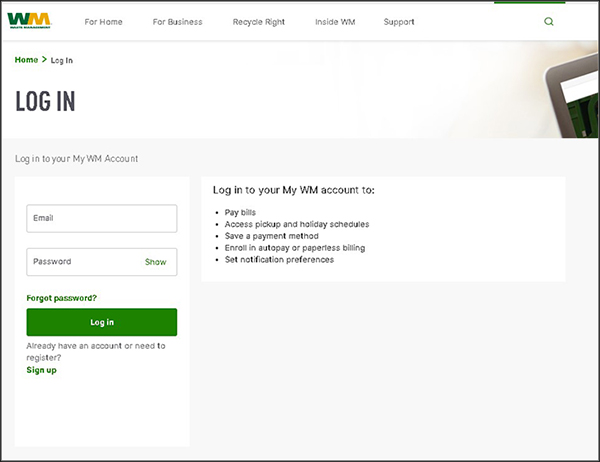The image size is (600, 462).
Task: Toggle Show to reveal the password
Action: [155, 262]
